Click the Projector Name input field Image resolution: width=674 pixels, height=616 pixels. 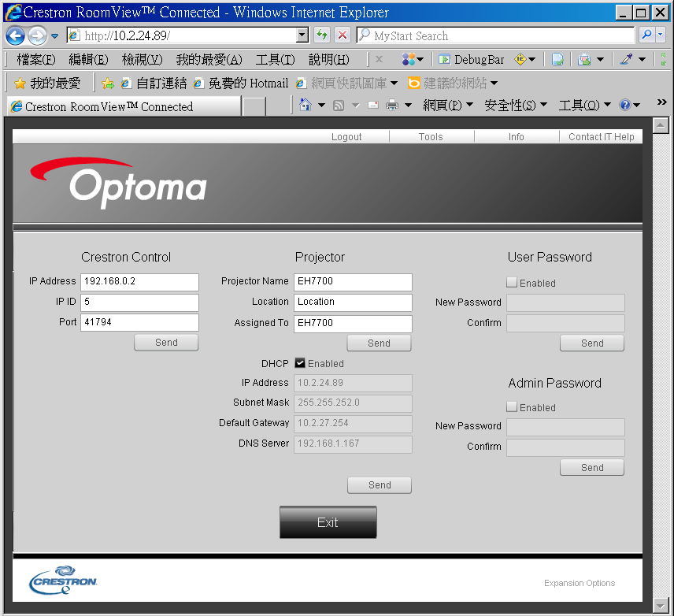(x=353, y=282)
